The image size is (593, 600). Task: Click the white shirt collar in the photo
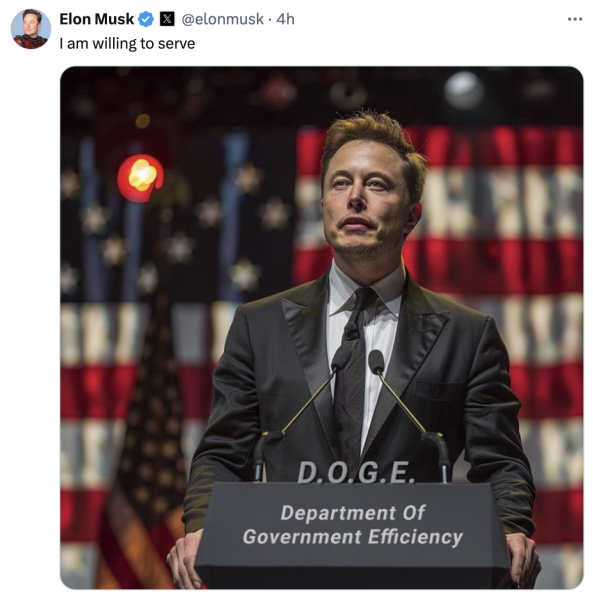click(x=365, y=289)
